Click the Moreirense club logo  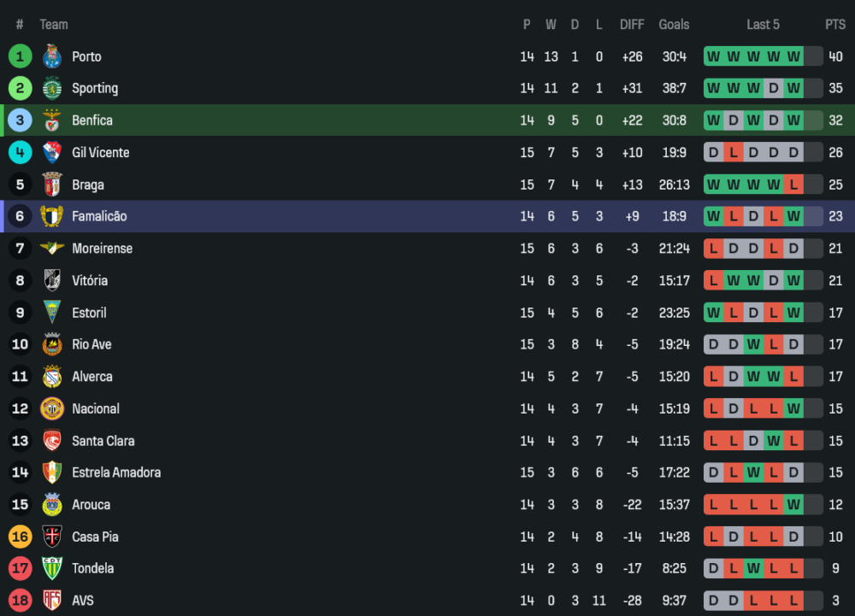(52, 249)
